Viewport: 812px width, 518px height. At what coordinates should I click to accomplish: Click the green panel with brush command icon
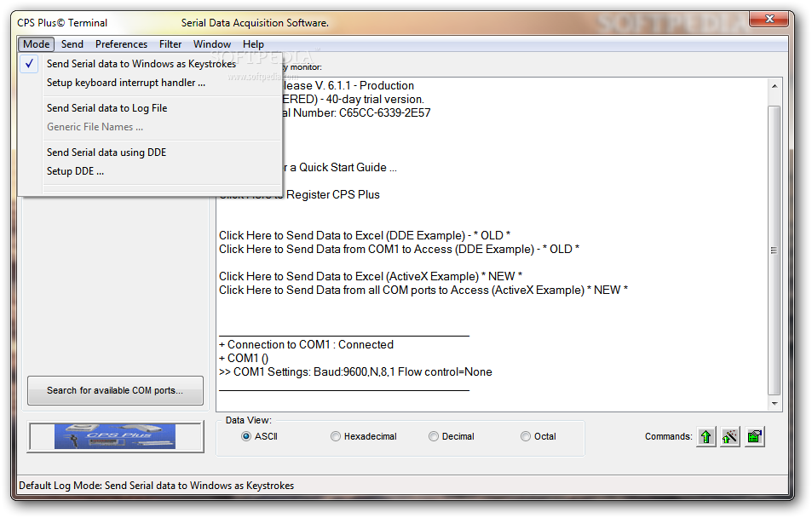coord(755,437)
